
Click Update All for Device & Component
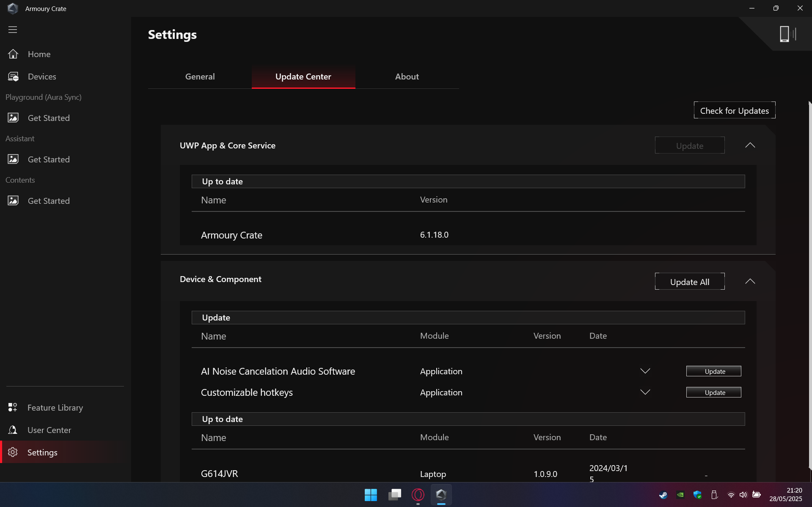click(689, 282)
